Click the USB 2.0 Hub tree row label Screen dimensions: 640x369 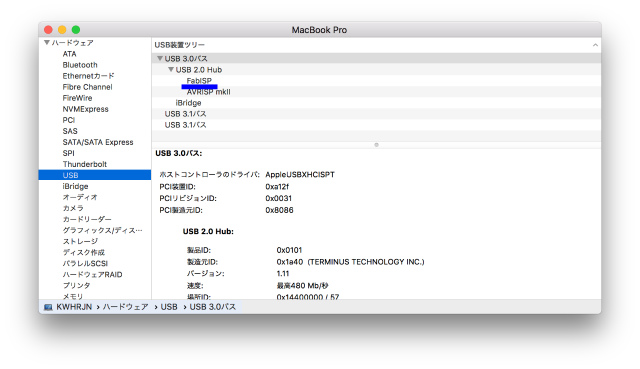pyautogui.click(x=199, y=70)
